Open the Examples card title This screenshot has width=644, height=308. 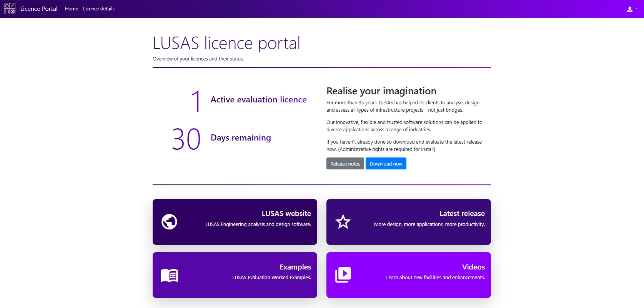click(295, 267)
